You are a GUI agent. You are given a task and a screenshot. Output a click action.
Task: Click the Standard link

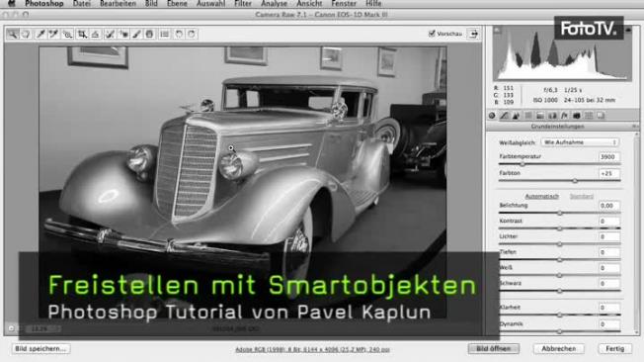point(582,196)
